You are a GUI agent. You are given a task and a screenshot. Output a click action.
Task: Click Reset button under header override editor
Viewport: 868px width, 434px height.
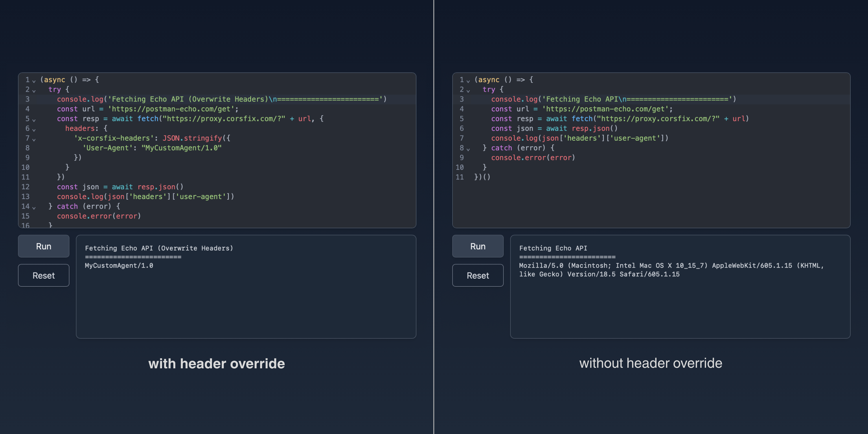coord(43,275)
